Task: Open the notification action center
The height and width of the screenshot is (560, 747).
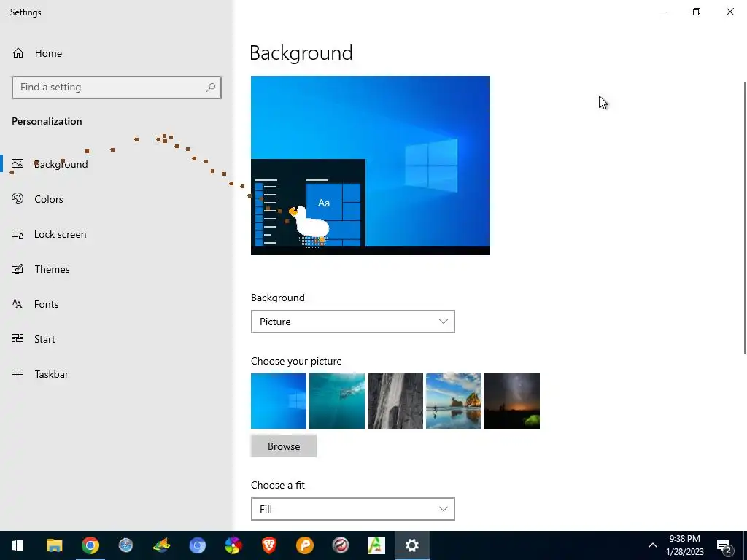Action: 724,545
